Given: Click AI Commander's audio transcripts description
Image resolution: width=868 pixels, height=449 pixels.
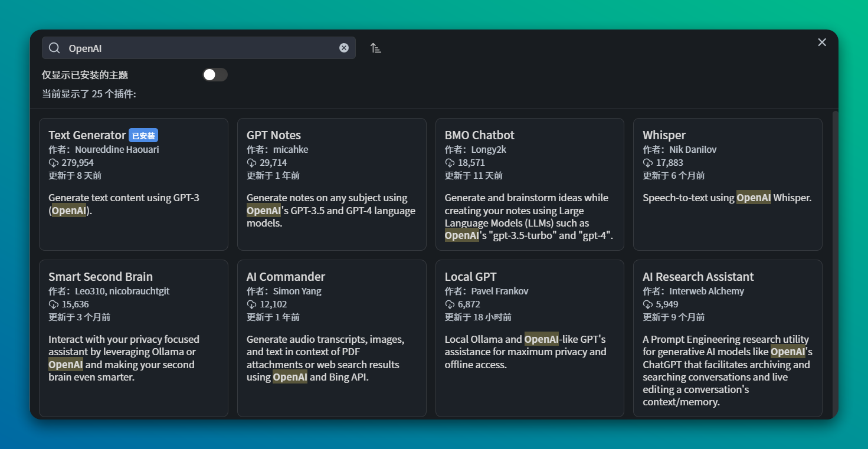Looking at the screenshot, I should tap(326, 358).
